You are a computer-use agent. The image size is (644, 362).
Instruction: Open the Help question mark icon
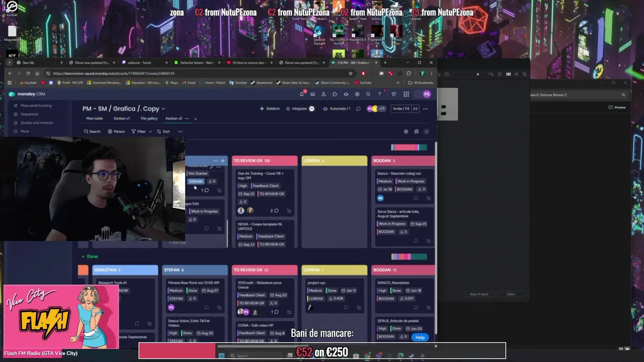tap(379, 94)
